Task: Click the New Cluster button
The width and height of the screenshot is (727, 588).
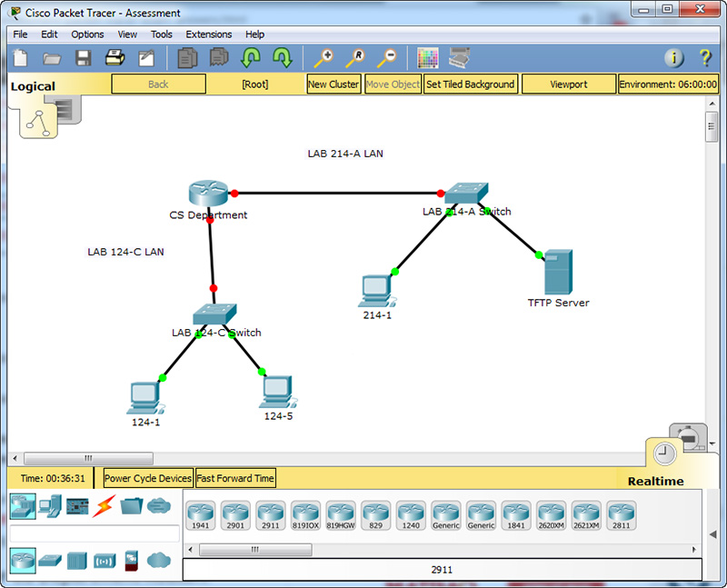Action: [334, 85]
